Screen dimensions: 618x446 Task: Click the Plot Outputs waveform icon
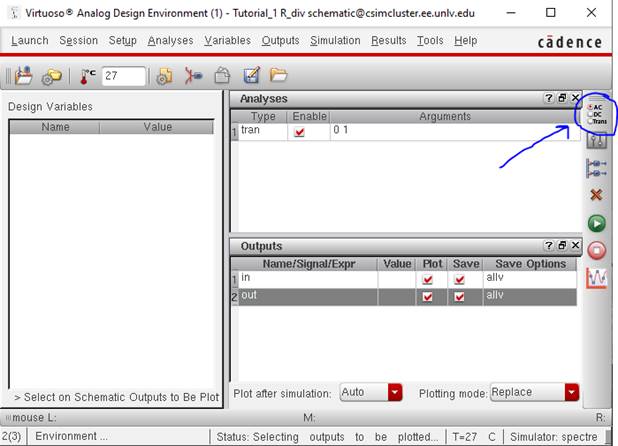596,278
